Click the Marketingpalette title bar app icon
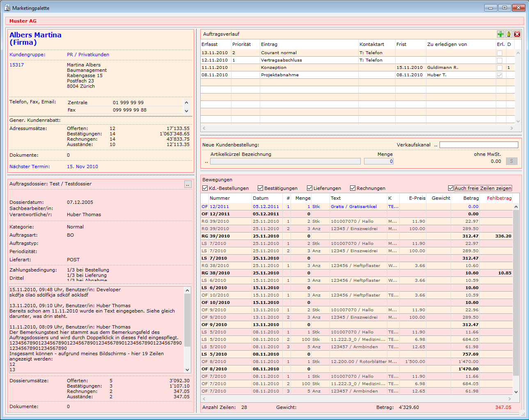529x420 pixels. coord(7,8)
